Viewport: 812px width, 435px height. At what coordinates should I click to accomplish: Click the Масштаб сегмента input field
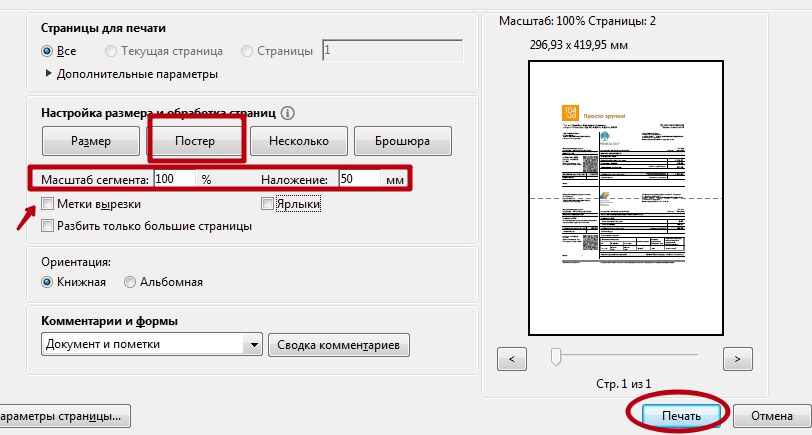(175, 180)
